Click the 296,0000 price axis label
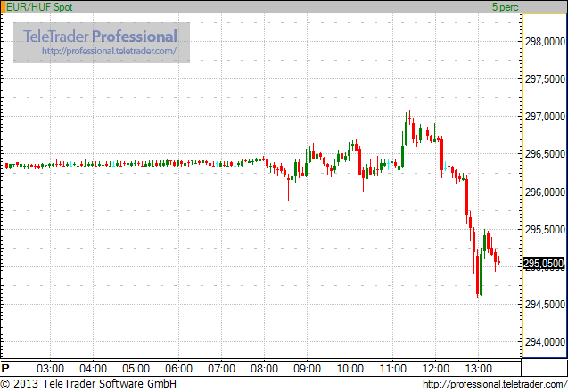Image resolution: width=568 pixels, height=392 pixels. 545,192
